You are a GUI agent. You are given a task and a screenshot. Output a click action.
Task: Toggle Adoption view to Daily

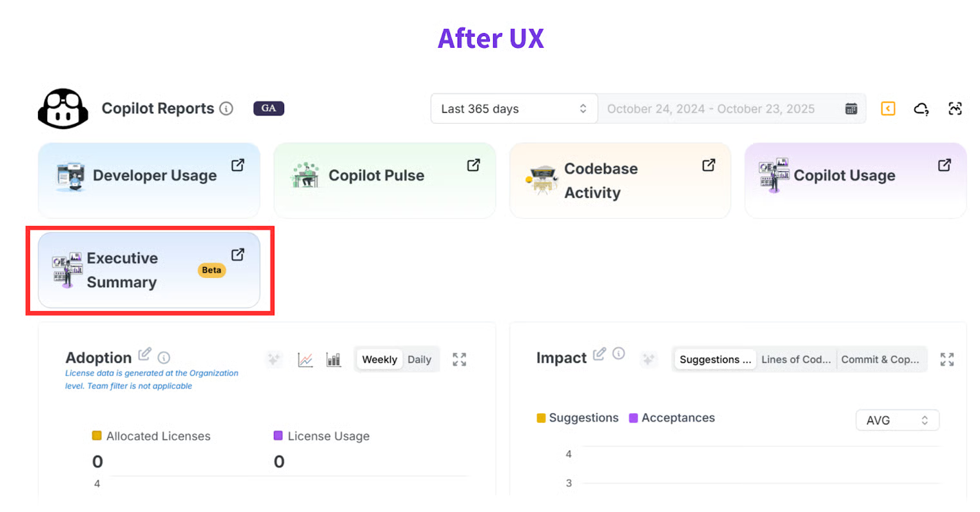419,360
